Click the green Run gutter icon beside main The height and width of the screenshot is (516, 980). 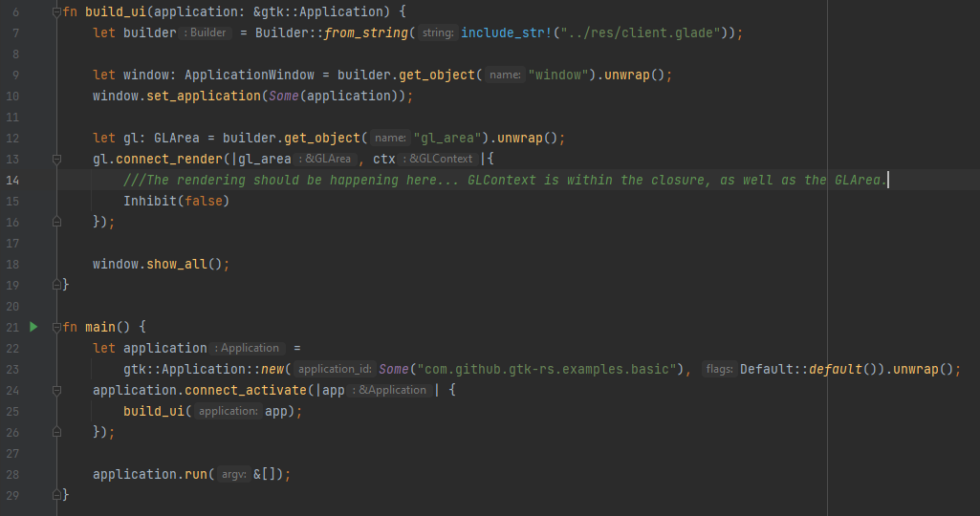[33, 327]
